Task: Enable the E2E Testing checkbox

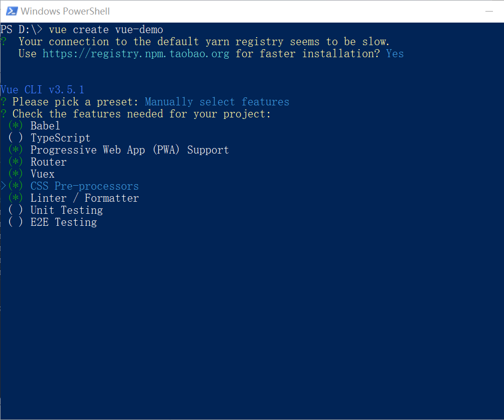Action: (16, 222)
